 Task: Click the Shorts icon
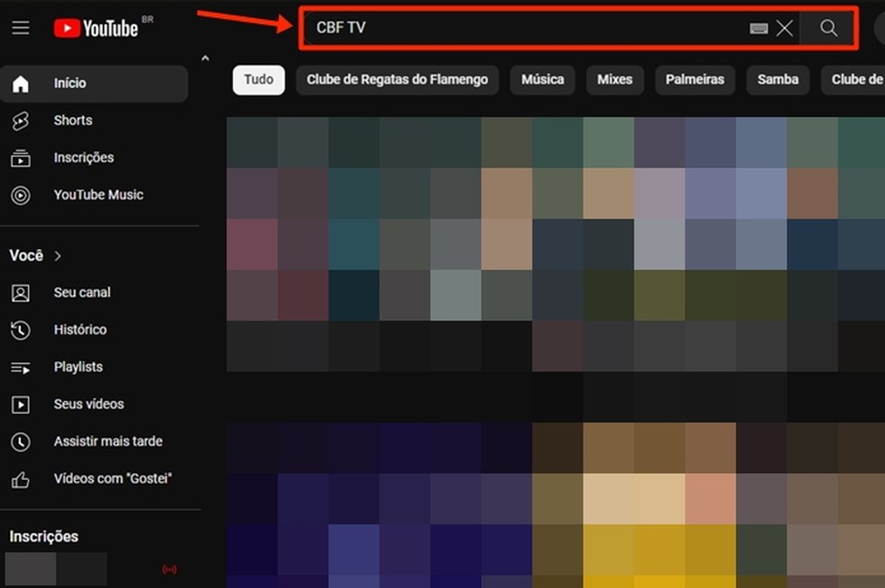[x=21, y=120]
